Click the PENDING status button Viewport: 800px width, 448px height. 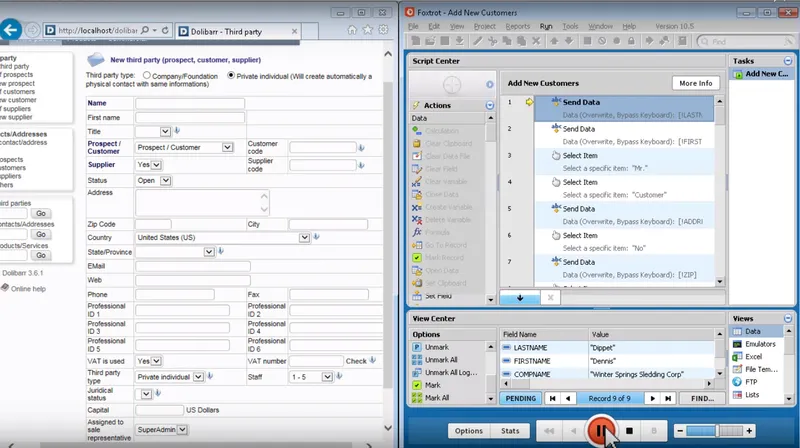click(x=520, y=399)
